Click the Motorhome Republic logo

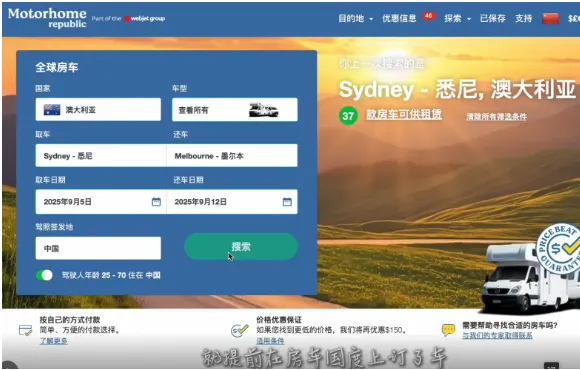click(47, 18)
